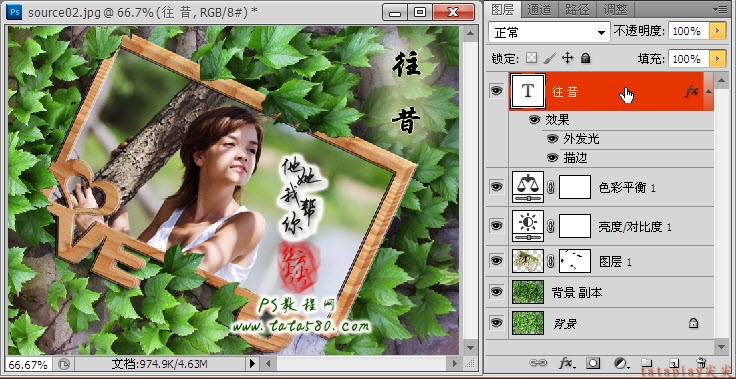Click the Color Balance adjustment icon on 色彩平衡 1
Viewport: 736px width, 379px height.
(x=528, y=187)
